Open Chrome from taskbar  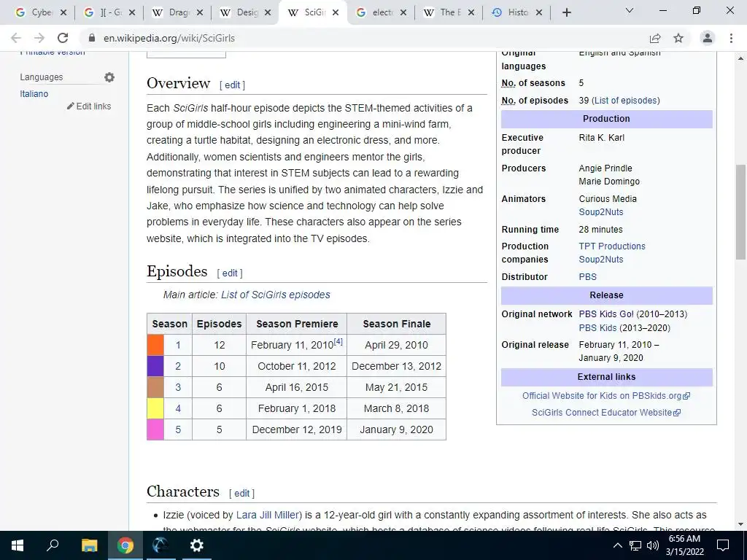click(x=125, y=545)
